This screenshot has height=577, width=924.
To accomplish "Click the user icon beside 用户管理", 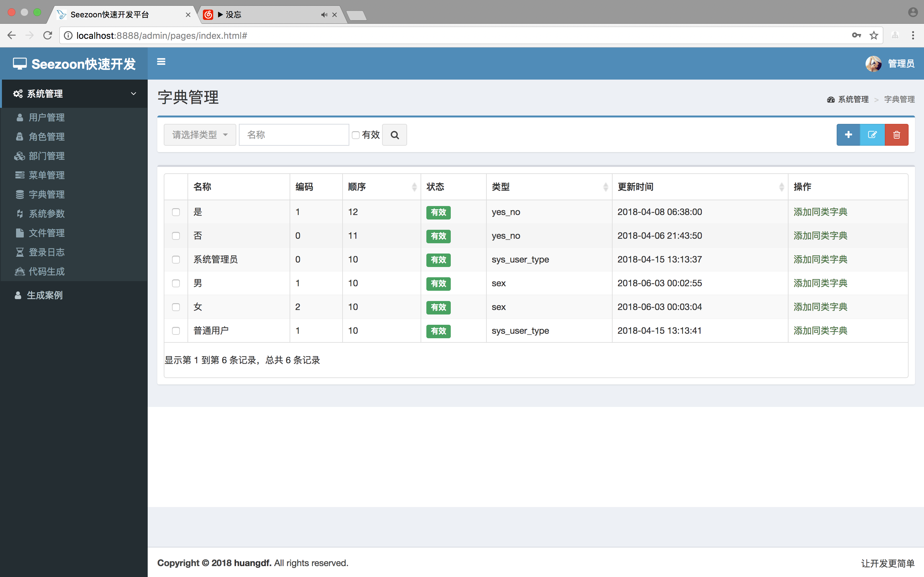I will pos(20,117).
